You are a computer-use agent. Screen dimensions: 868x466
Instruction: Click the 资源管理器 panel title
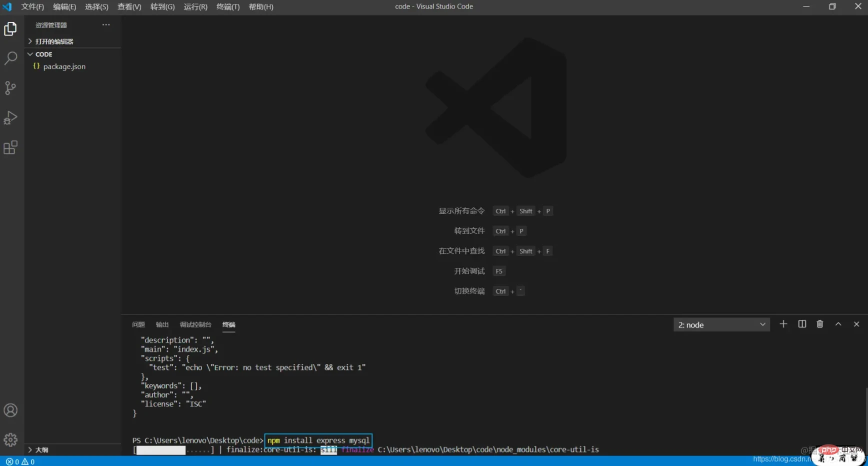[51, 25]
